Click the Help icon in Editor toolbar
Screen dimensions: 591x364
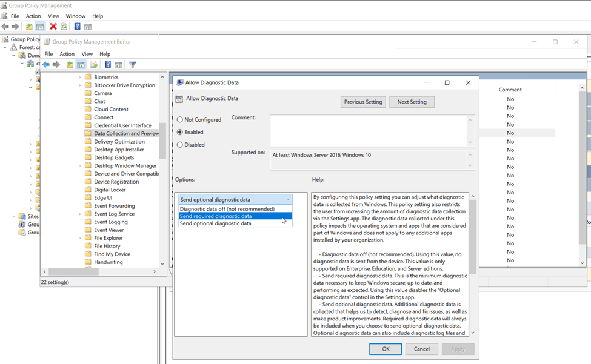tap(108, 65)
